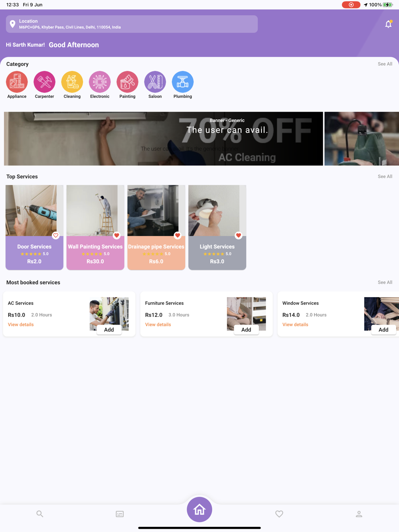Click the Most booked services heading
The height and width of the screenshot is (532, 399).
pyautogui.click(x=33, y=282)
